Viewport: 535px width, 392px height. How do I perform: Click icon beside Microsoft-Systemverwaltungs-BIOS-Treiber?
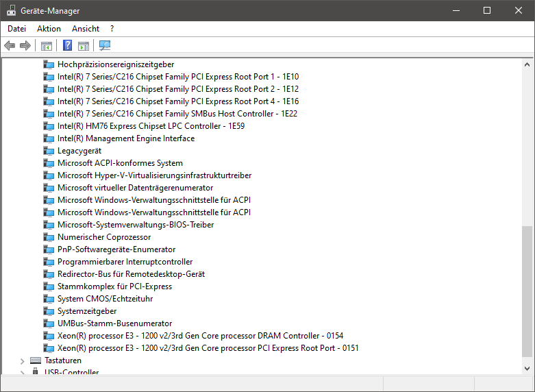click(49, 225)
